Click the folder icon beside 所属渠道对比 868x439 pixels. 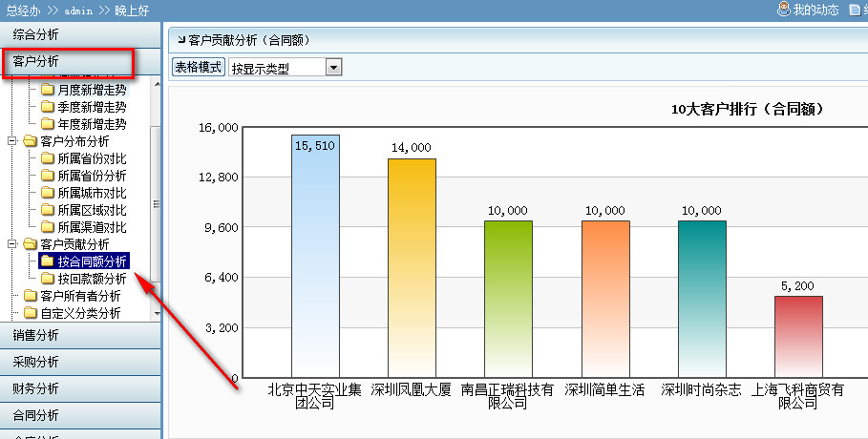[x=48, y=227]
